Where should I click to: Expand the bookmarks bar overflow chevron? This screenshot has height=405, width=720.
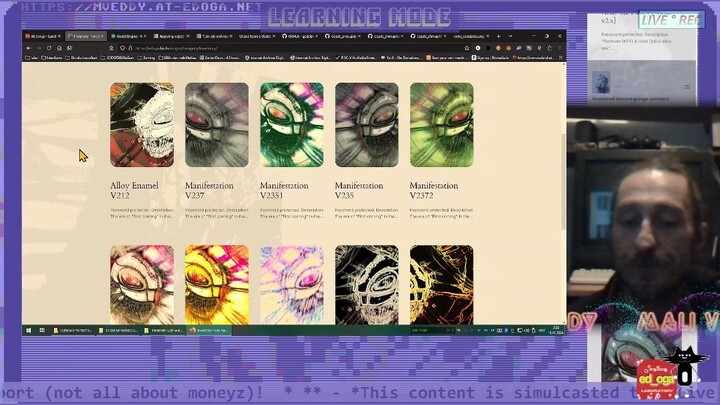pos(560,58)
